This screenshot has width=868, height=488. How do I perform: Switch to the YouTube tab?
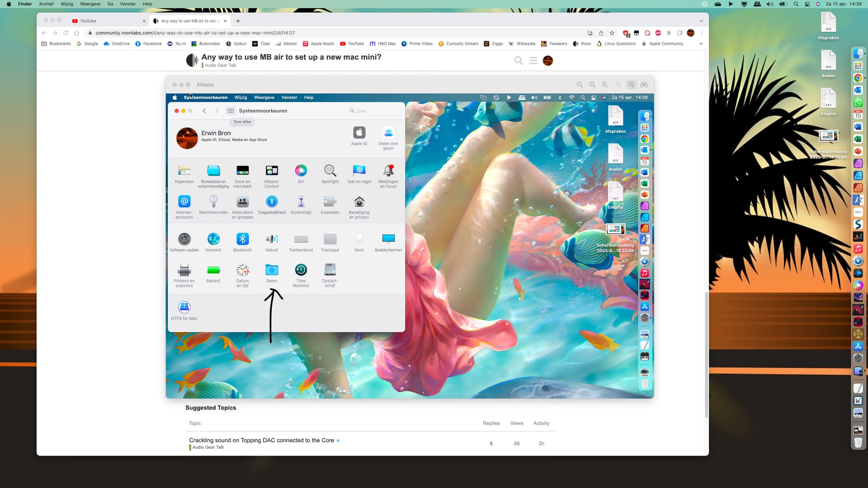point(88,21)
